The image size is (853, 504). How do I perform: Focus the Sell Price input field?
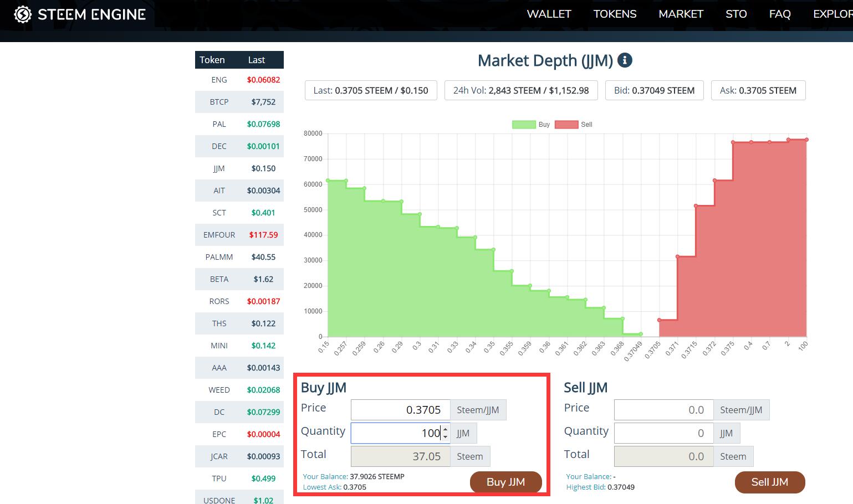point(663,410)
